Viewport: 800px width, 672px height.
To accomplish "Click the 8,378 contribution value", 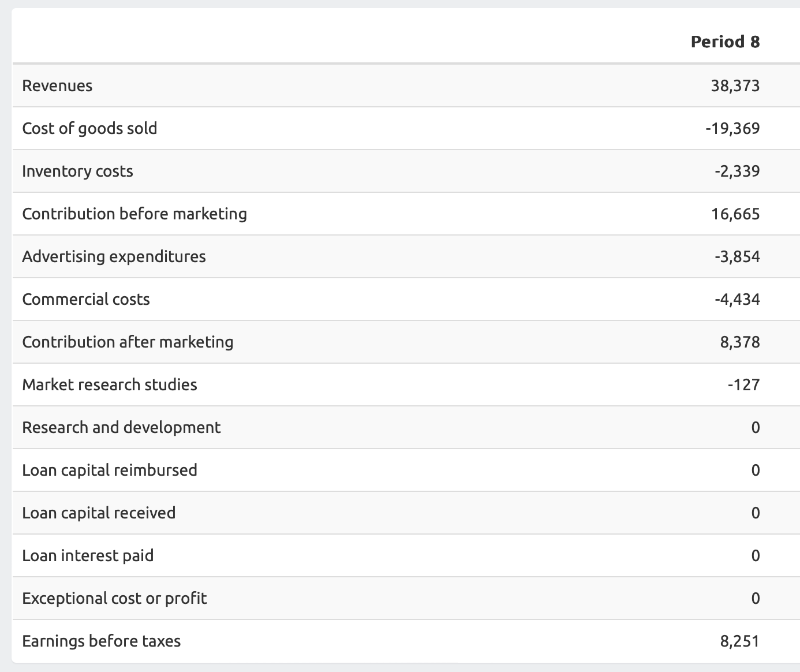I will pos(739,342).
